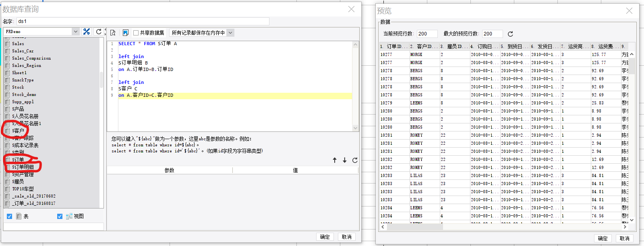This screenshot has width=644, height=246.
Task: Select the 参数 column header
Action: 170,170
